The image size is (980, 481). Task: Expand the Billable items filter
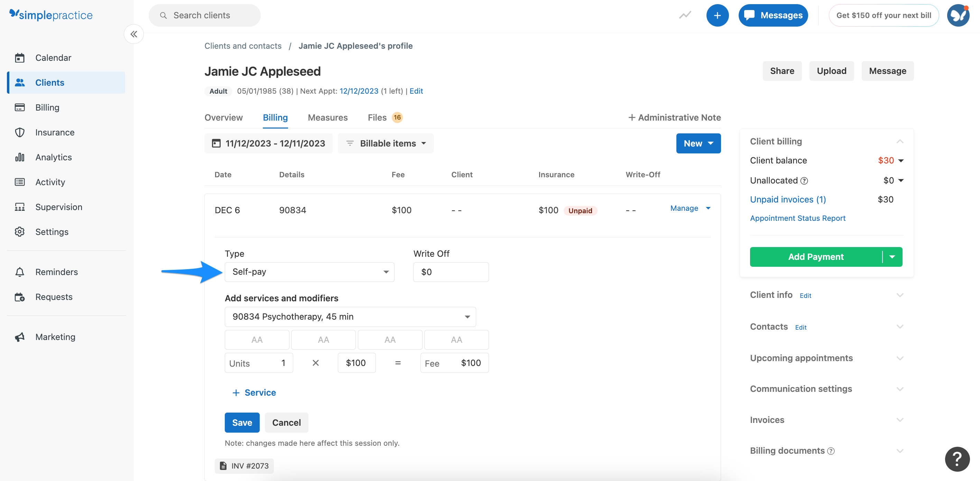[386, 143]
